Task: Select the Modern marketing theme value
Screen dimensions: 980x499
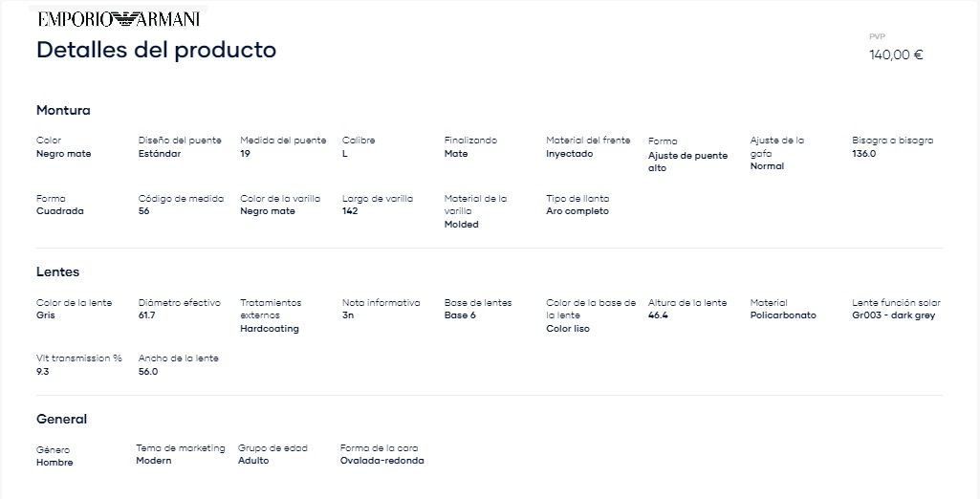Action: click(x=154, y=461)
